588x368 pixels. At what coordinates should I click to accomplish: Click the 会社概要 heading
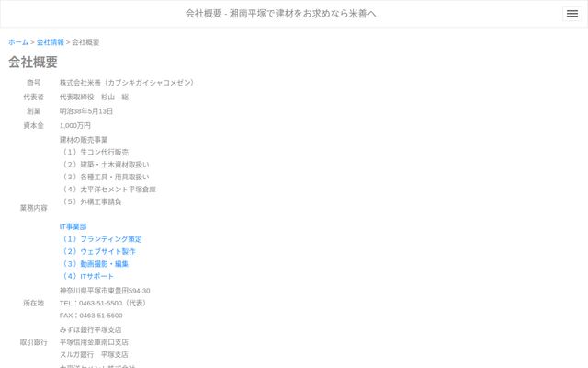tap(33, 62)
